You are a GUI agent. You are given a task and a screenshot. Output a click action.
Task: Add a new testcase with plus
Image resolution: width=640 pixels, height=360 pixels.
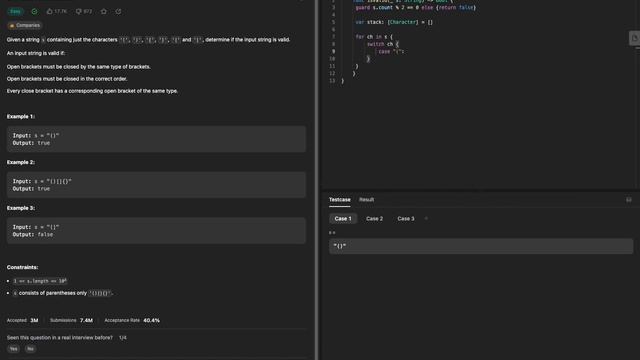tap(426, 219)
